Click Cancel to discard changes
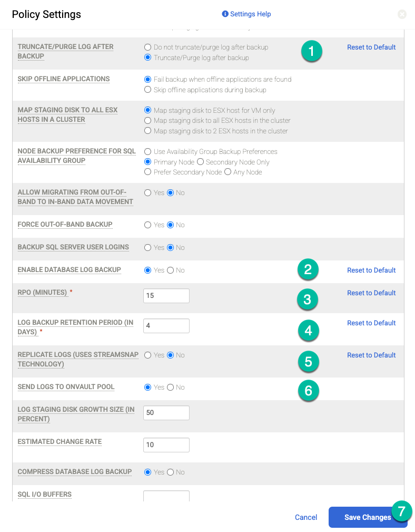This screenshot has height=532, width=415. [x=305, y=517]
